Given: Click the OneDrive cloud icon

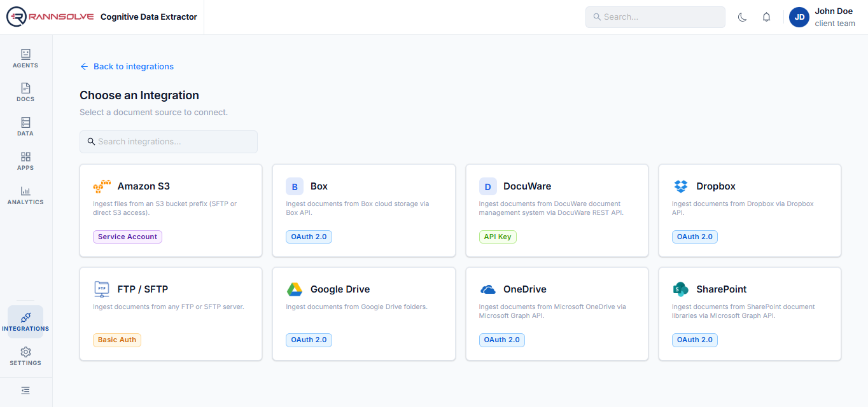Looking at the screenshot, I should (x=488, y=289).
